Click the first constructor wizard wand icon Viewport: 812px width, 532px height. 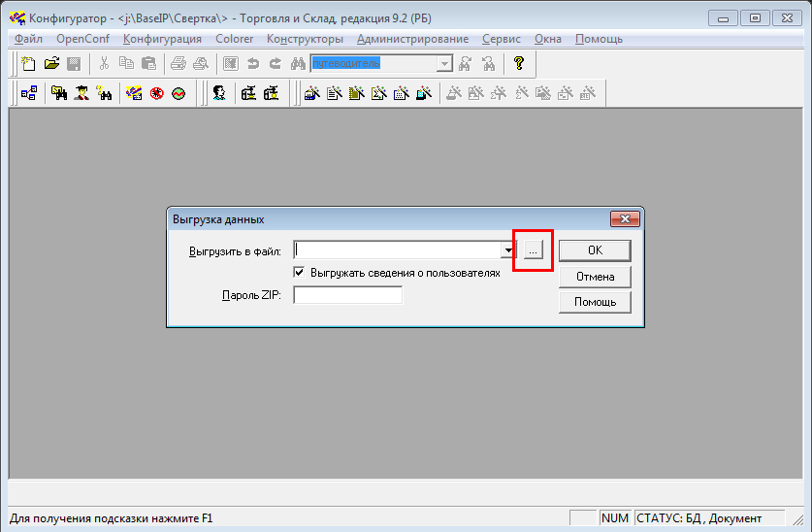311,93
